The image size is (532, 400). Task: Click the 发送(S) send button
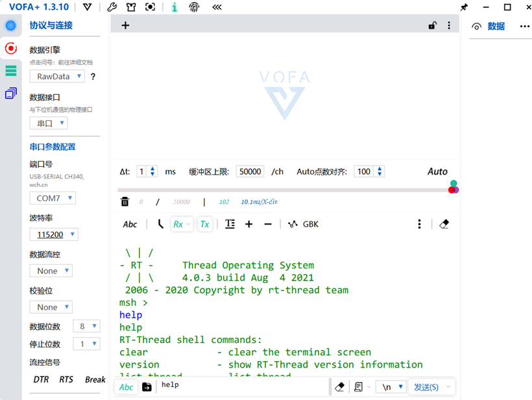[x=428, y=386]
